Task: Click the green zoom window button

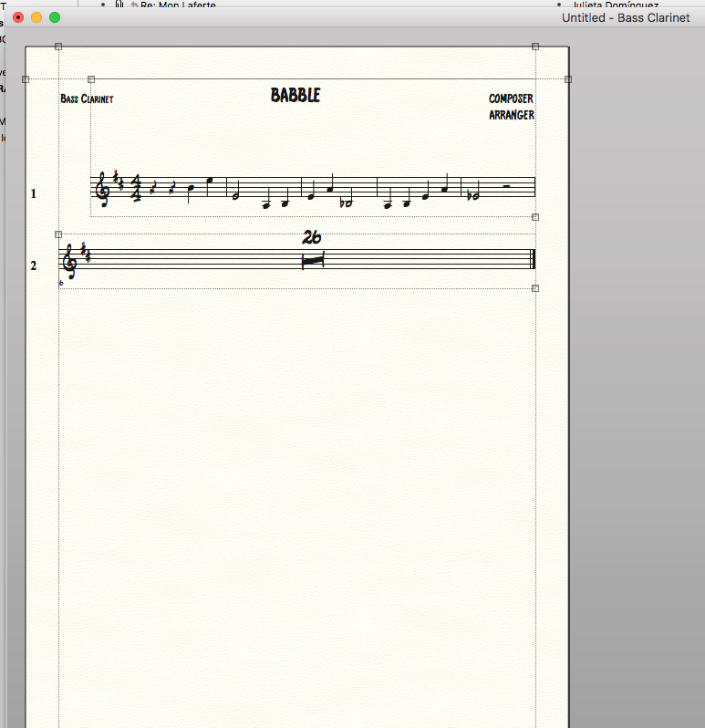Action: pyautogui.click(x=55, y=17)
